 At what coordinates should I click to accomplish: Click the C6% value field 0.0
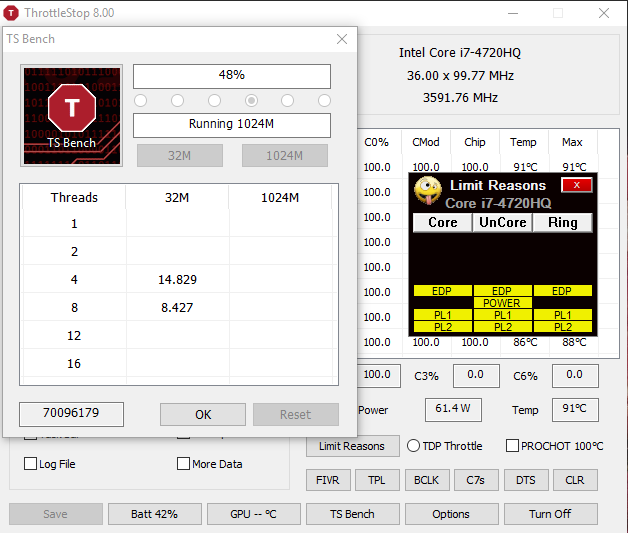575,376
